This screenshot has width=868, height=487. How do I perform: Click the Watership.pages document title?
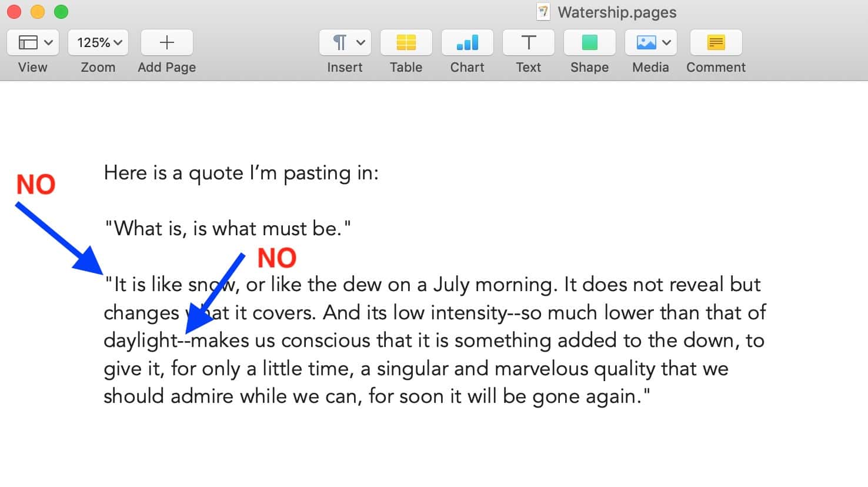point(617,12)
